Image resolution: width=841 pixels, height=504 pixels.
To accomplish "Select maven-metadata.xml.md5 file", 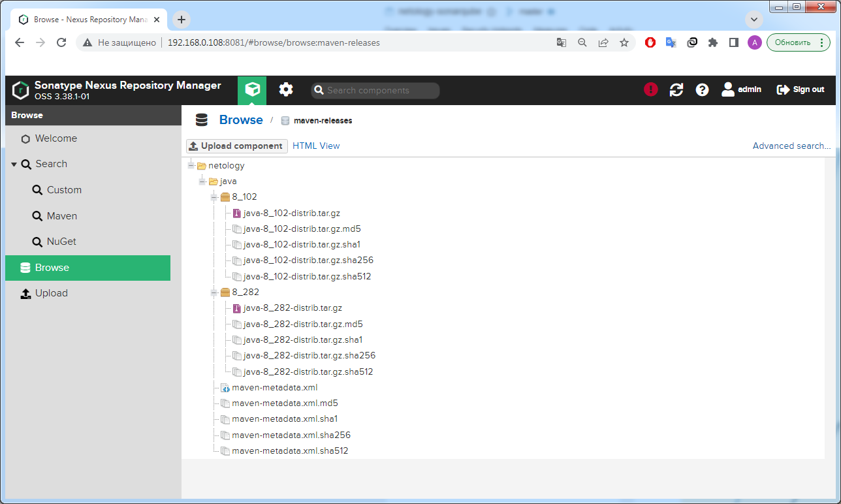I will 285,403.
